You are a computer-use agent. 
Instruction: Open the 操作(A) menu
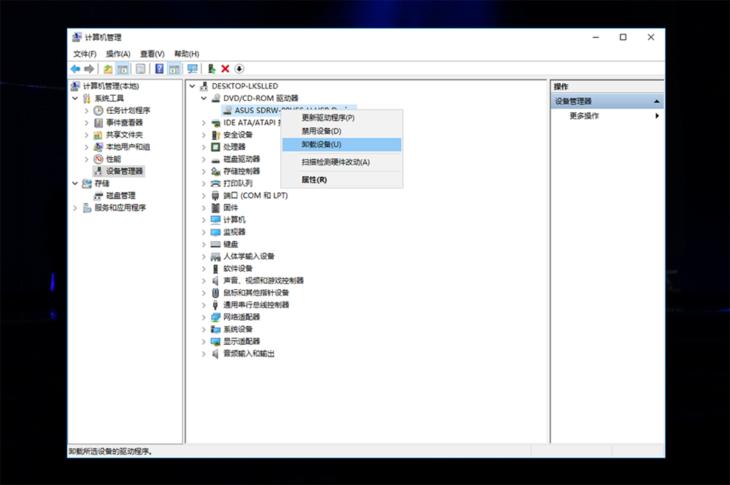point(118,54)
